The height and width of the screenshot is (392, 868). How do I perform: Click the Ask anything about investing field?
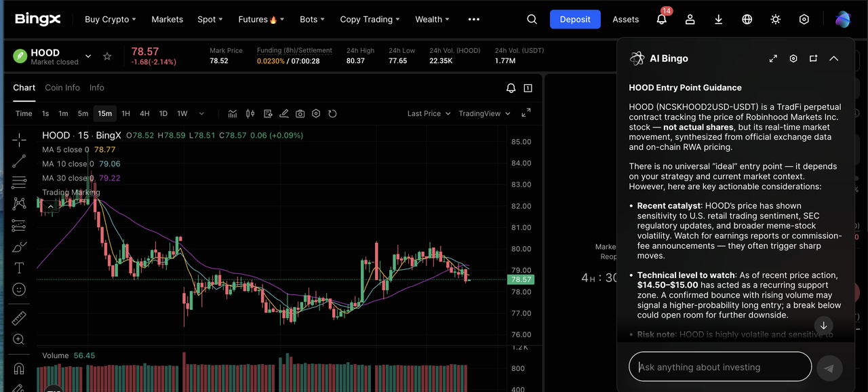[x=719, y=367]
